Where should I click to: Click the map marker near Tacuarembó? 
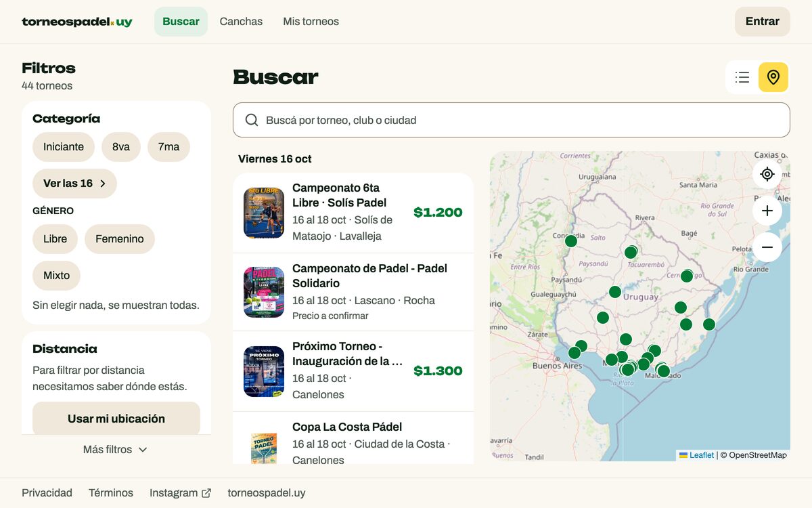point(631,252)
